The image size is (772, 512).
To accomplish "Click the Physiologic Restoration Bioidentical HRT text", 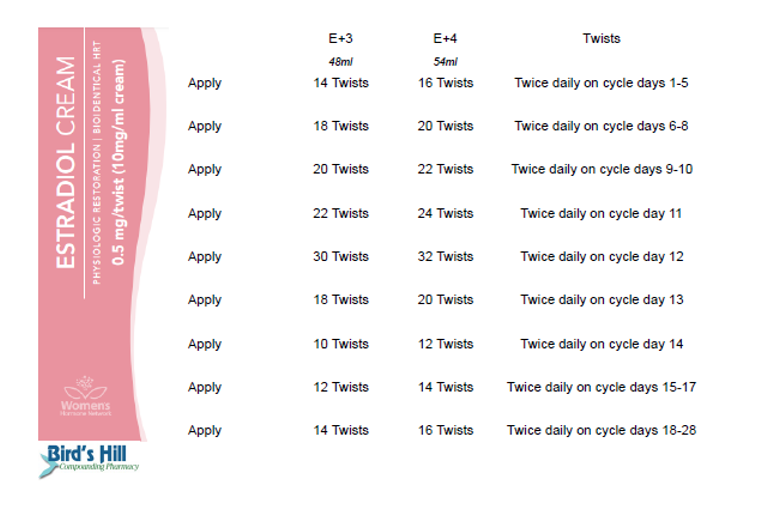I will 96,162.
